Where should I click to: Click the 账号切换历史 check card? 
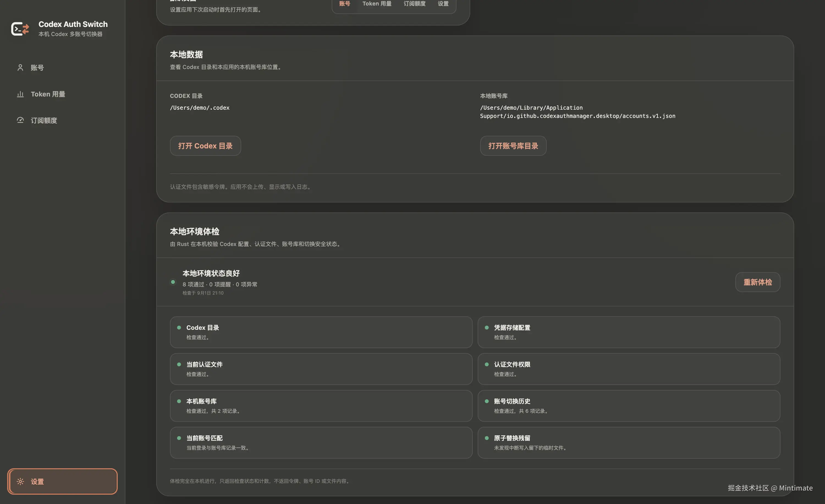coord(628,406)
